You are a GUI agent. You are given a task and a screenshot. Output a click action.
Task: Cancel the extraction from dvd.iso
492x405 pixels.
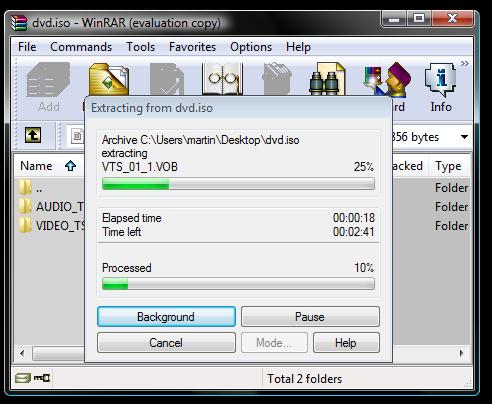[x=166, y=343]
